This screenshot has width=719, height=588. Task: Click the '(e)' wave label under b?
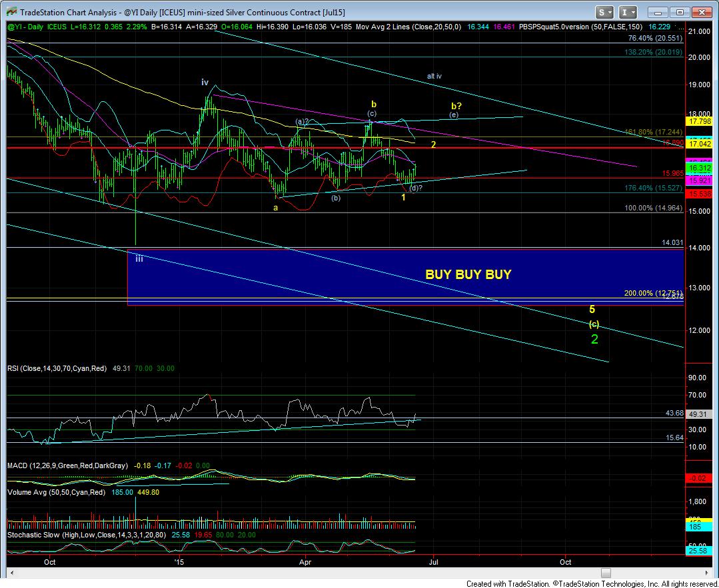tap(454, 115)
